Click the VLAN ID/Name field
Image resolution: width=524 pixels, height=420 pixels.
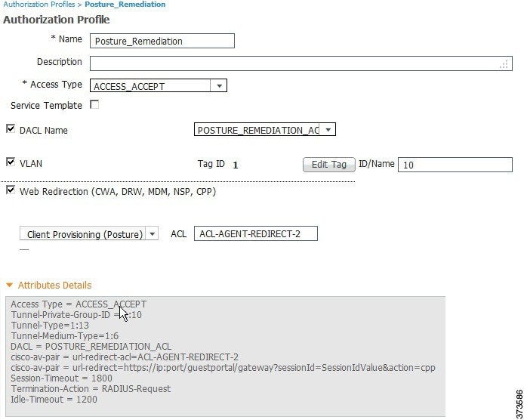point(455,165)
